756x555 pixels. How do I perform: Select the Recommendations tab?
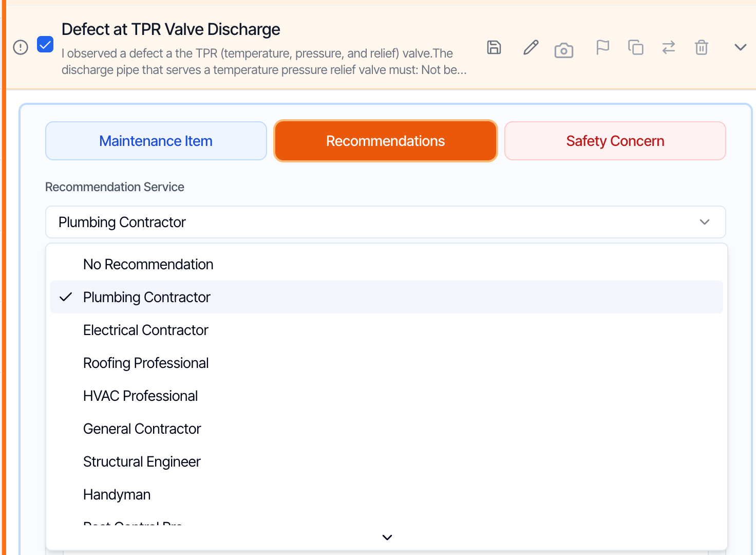(386, 141)
